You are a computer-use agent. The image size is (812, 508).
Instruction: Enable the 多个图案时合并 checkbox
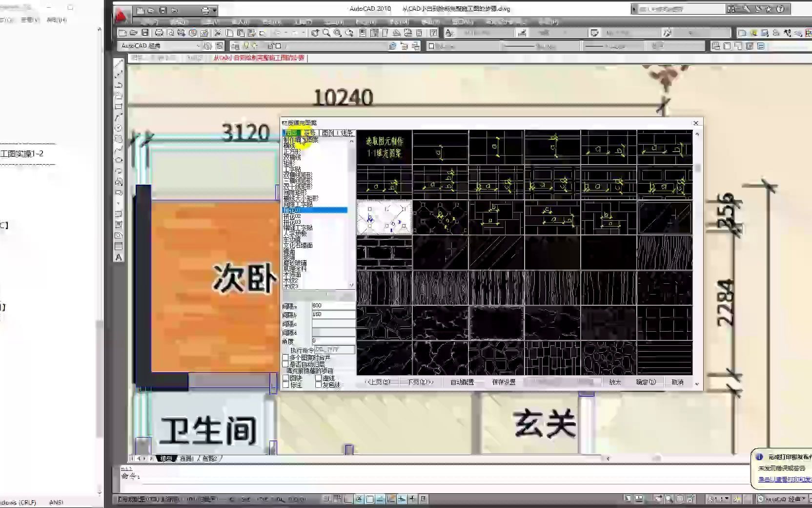click(x=285, y=358)
